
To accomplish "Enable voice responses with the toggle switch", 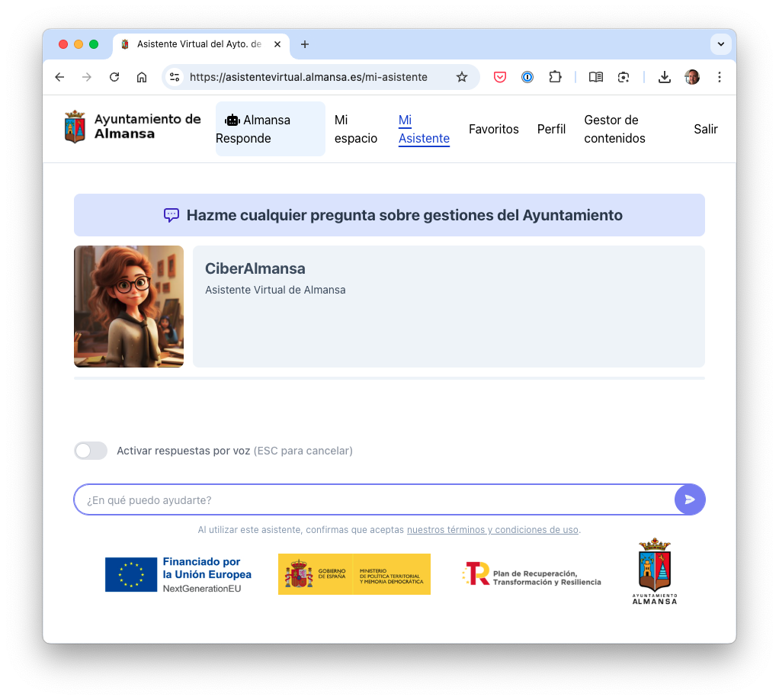I will click(91, 451).
